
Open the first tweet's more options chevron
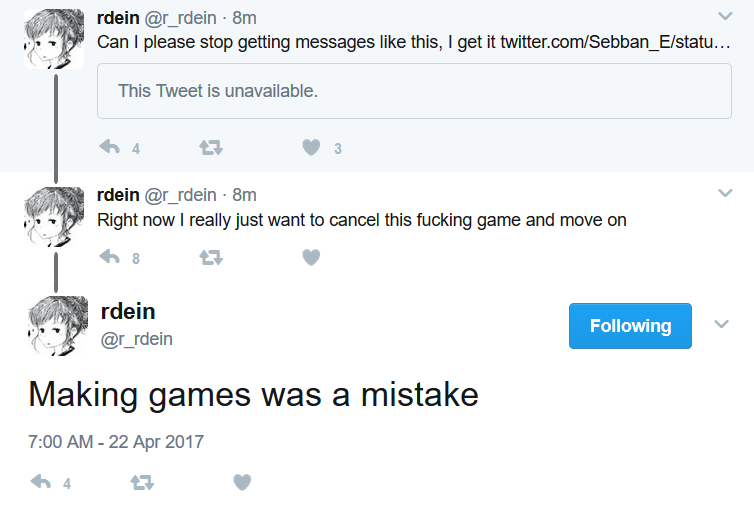click(725, 16)
